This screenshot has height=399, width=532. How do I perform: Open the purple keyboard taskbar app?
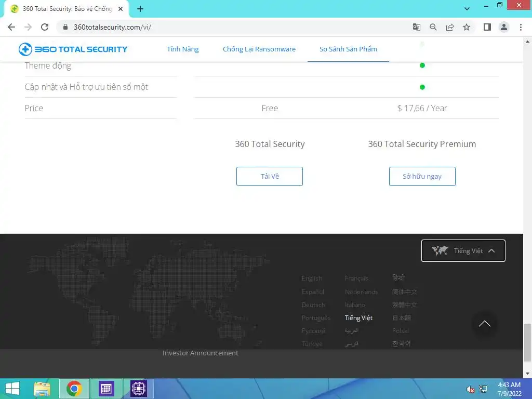point(106,389)
